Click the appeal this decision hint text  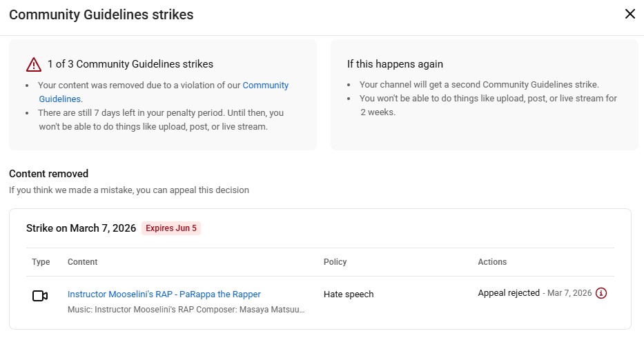tap(129, 190)
